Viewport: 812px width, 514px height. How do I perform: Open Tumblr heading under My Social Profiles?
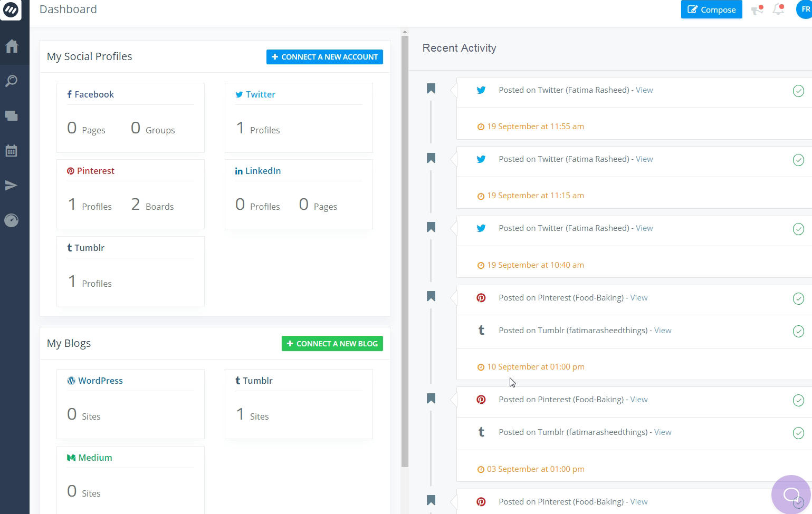pos(86,248)
